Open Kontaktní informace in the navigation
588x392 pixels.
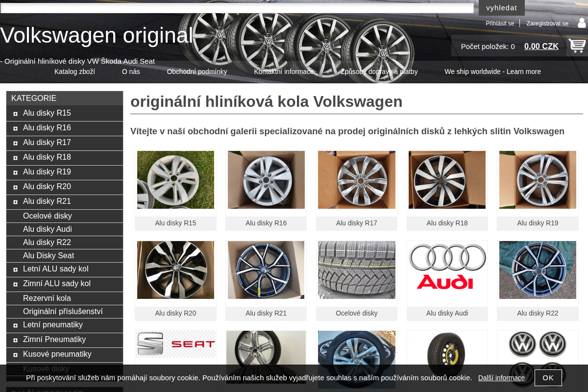pyautogui.click(x=284, y=72)
